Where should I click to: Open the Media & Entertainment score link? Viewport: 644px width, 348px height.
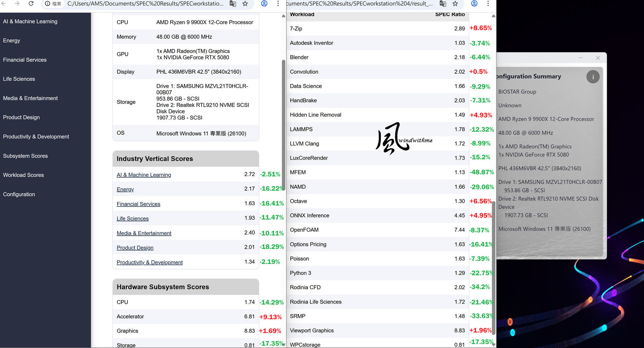144,233
